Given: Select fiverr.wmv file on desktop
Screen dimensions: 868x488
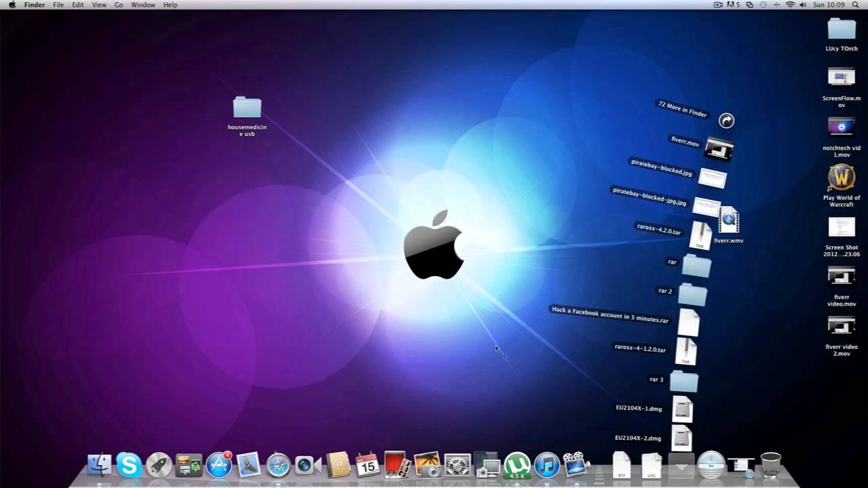Looking at the screenshot, I should (x=729, y=220).
